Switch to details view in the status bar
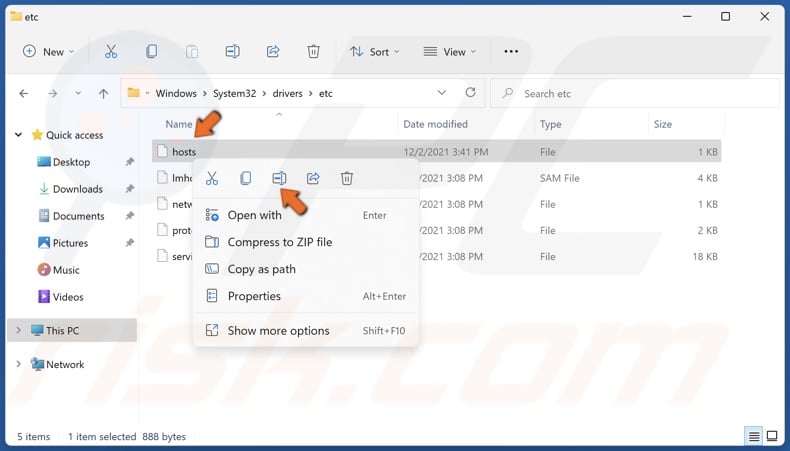The height and width of the screenshot is (451, 790). 754,436
